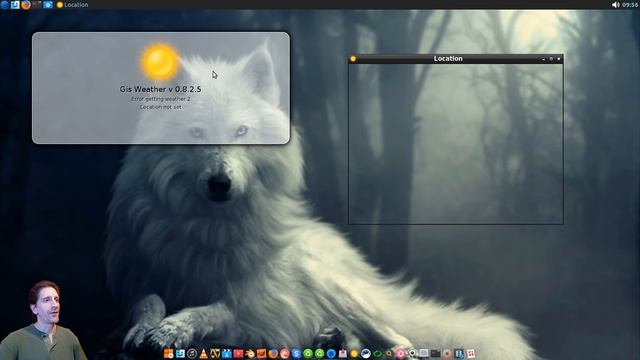Launch Blender from the dock
Viewport: 640px width, 360px height.
coord(250,353)
